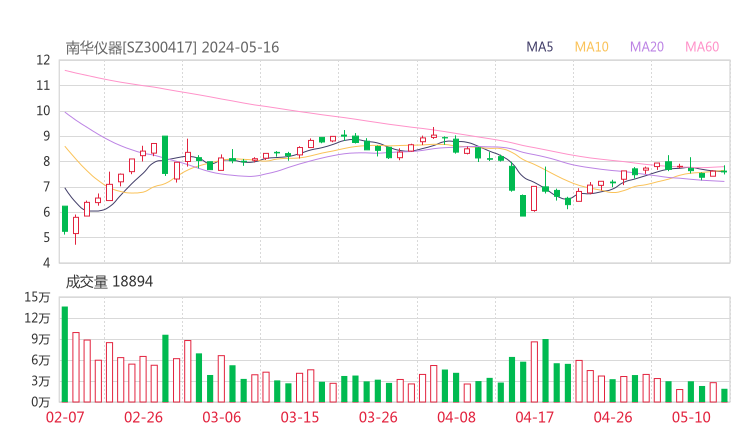
Task: Click the price axis value 4
Action: coord(46,263)
